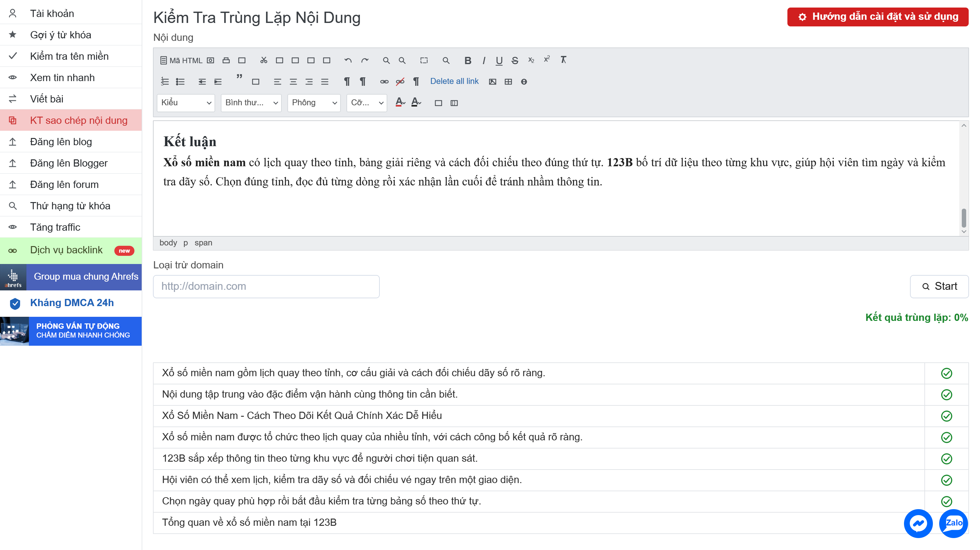Open the Kiểu style dropdown
Screen dimensions: 980x550
tap(186, 103)
